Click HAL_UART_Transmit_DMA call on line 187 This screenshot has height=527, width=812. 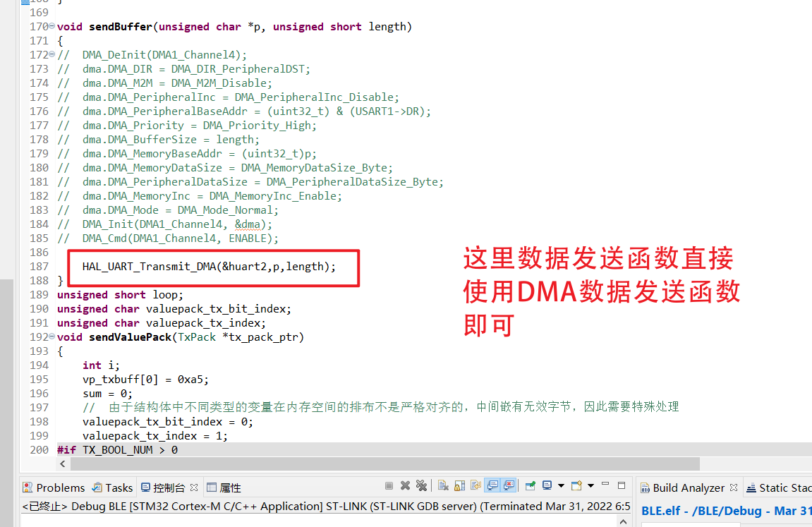point(209,267)
